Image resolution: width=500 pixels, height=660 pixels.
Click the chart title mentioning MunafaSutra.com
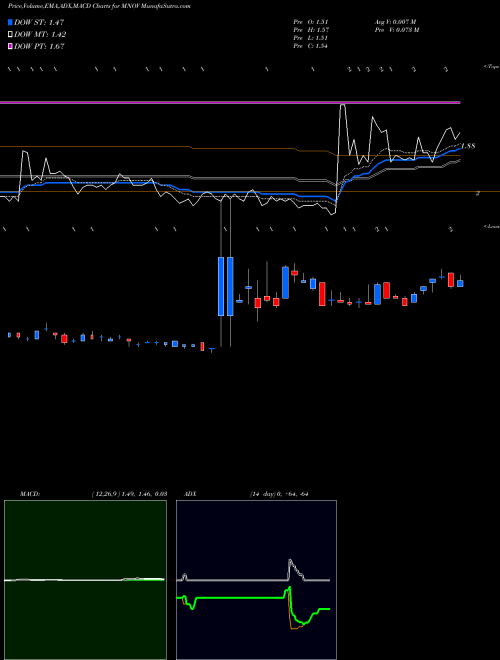pos(99,7)
